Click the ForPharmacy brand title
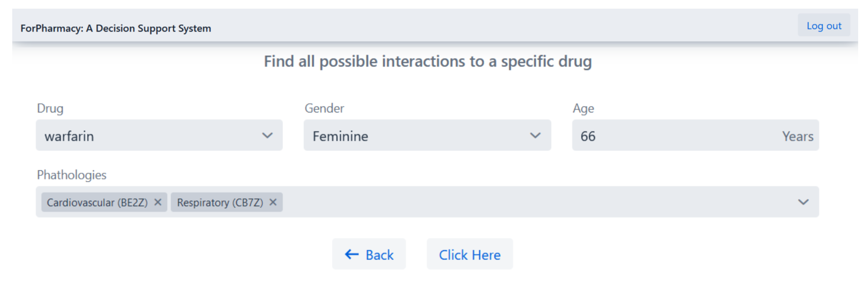Image resolution: width=868 pixels, height=282 pixels. pos(115,28)
